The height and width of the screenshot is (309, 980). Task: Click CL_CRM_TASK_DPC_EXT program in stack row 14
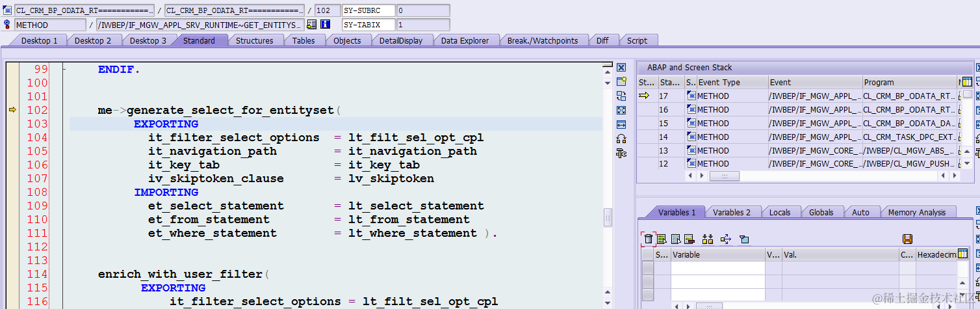910,137
